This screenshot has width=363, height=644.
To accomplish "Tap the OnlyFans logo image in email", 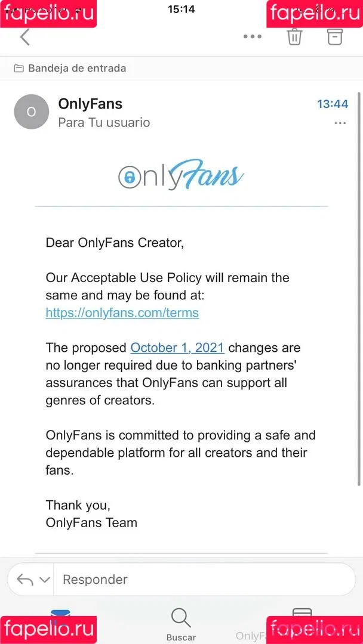I will 181,175.
